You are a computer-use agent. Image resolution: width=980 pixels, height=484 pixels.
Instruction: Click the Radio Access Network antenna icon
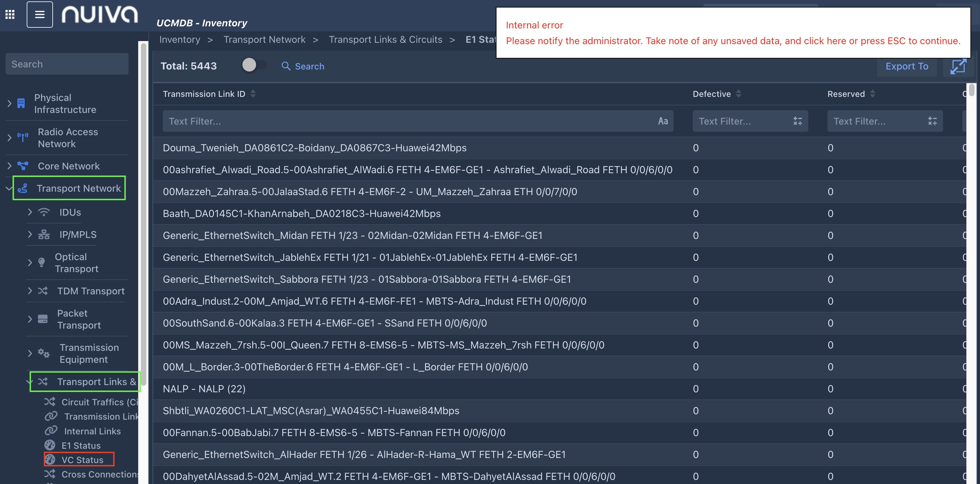[x=23, y=137]
